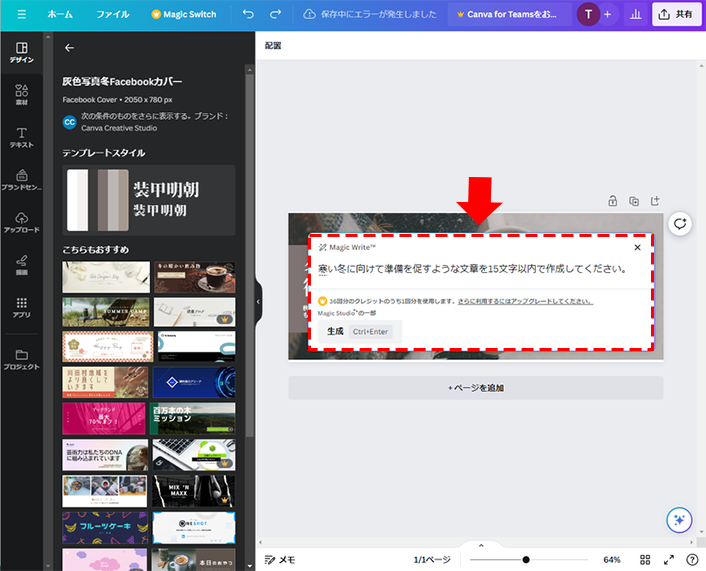Apply the 装甲明朝 template style
706x571 pixels.
[149, 200]
